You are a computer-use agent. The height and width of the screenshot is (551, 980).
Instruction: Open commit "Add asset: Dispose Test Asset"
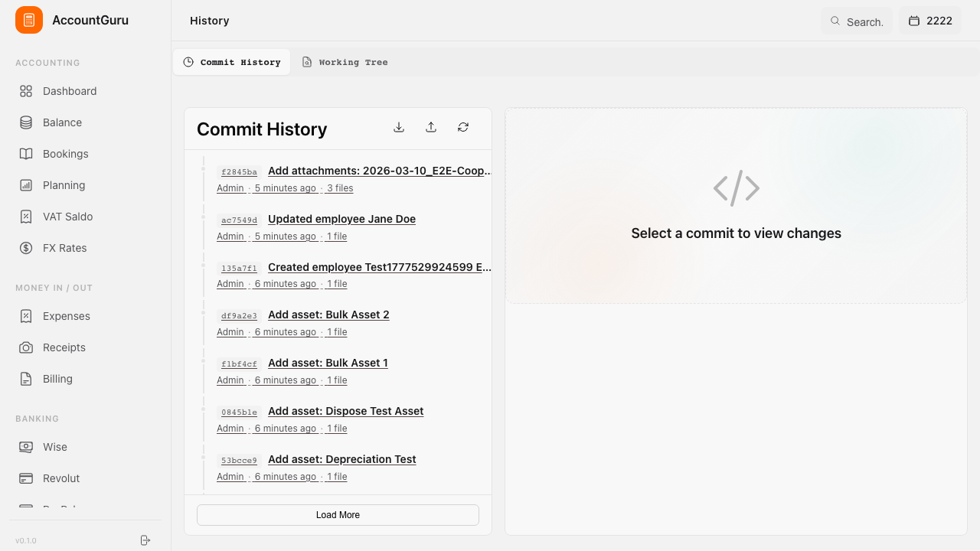point(345,412)
